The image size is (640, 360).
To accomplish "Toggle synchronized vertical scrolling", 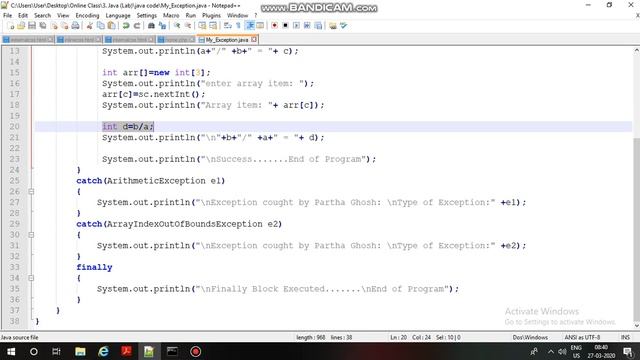I will pos(202,26).
